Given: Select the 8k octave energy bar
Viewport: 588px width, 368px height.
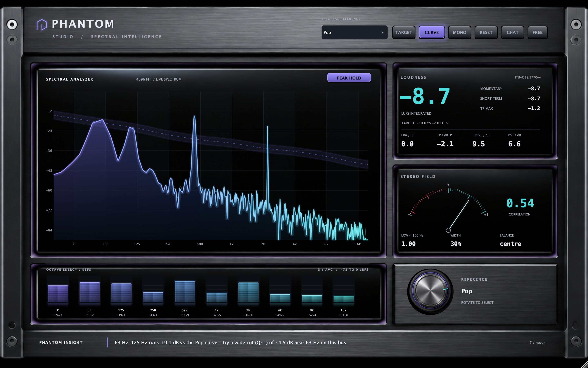Looking at the screenshot, I should click(312, 299).
